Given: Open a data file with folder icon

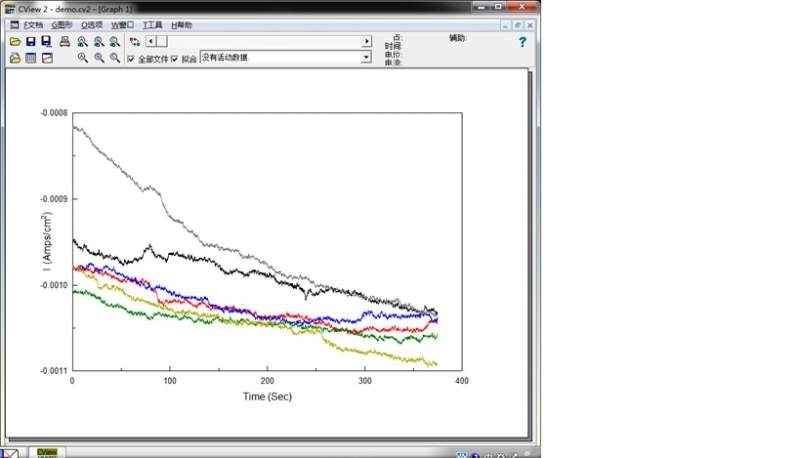Looking at the screenshot, I should point(15,42).
